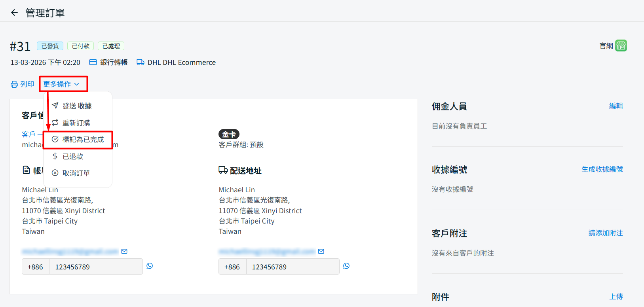The width and height of the screenshot is (644, 307).
Task: Click 編輯 link for 佣金人員
Action: (x=616, y=106)
